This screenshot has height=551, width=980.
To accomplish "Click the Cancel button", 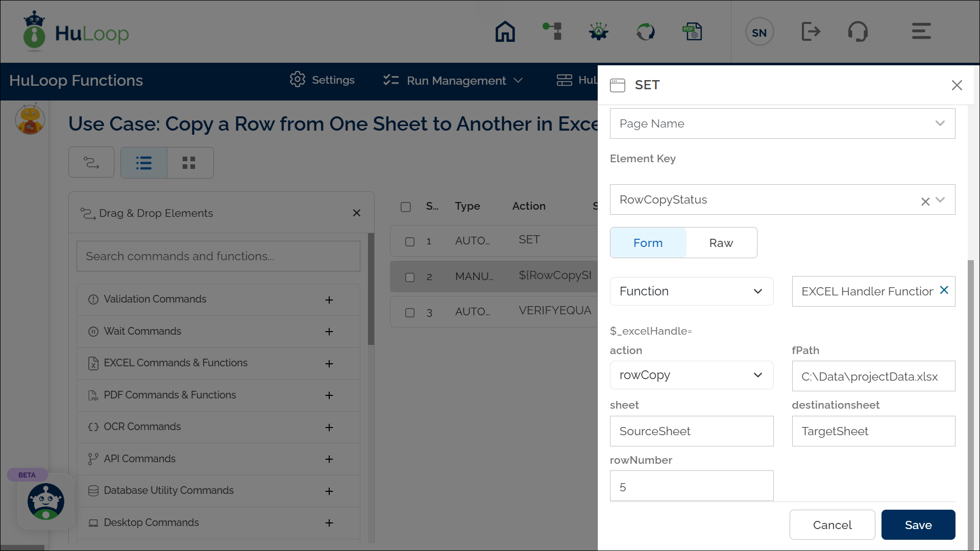I will tap(832, 524).
